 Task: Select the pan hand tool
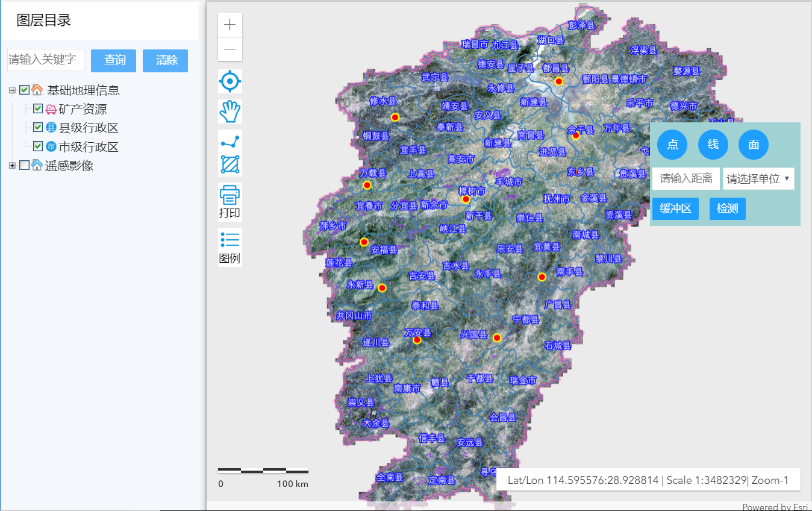230,111
